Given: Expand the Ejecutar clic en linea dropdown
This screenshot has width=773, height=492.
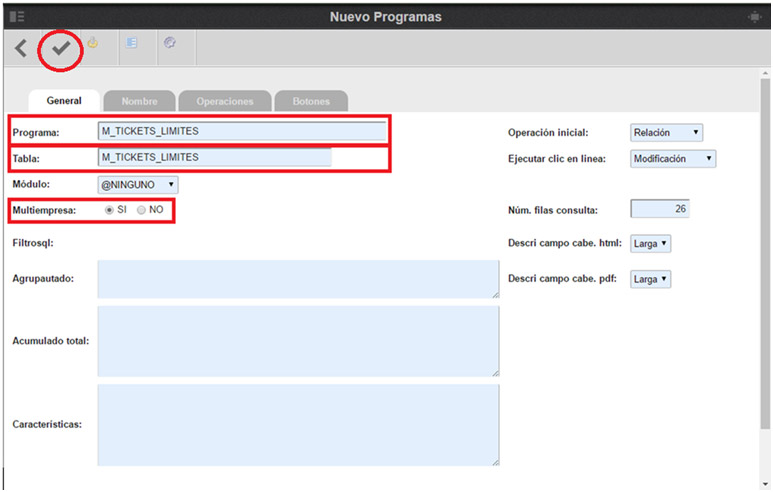Looking at the screenshot, I should (673, 159).
